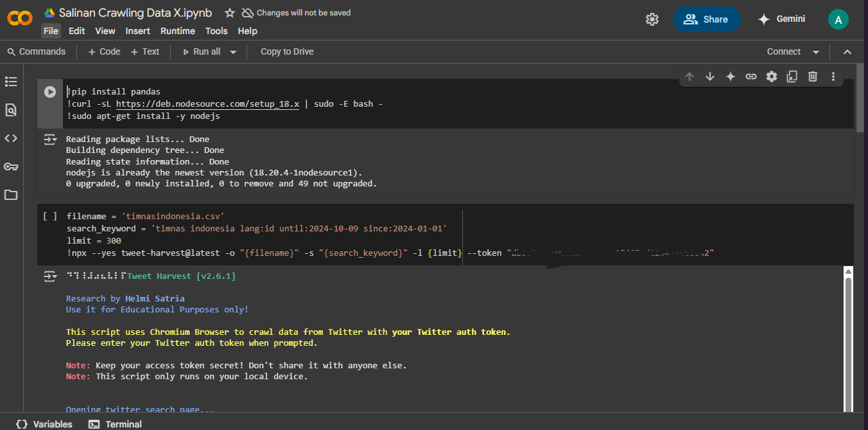Open the account avatar A

(838, 19)
